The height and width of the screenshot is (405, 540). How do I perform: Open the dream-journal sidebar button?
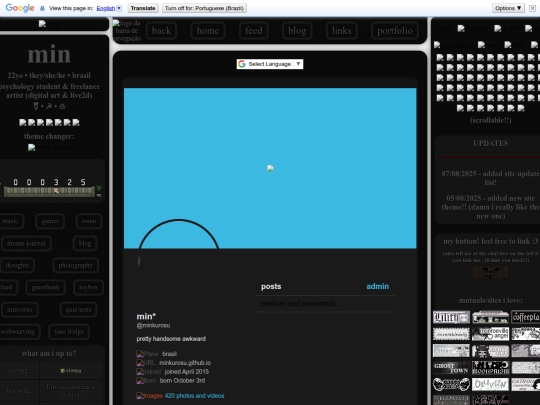click(x=26, y=243)
